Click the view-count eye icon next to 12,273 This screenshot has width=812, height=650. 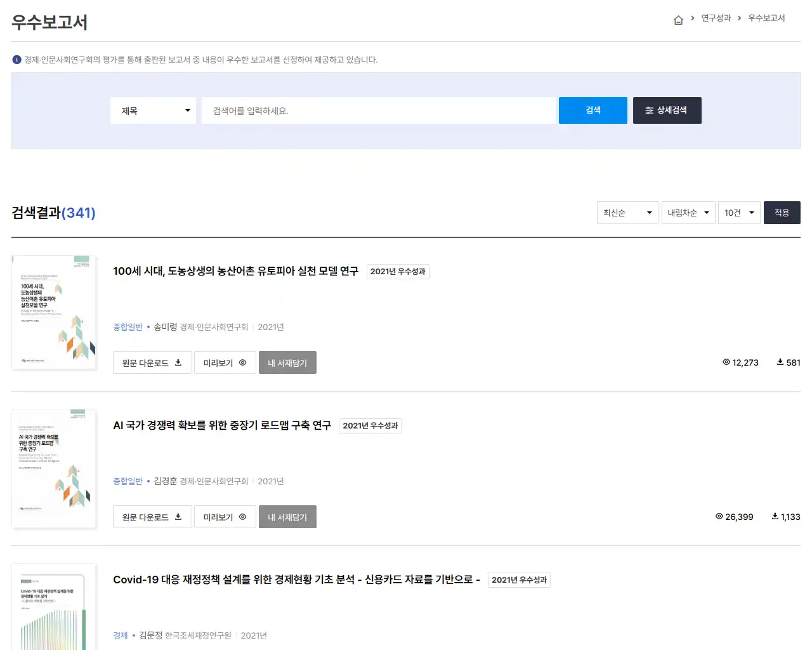click(x=725, y=362)
